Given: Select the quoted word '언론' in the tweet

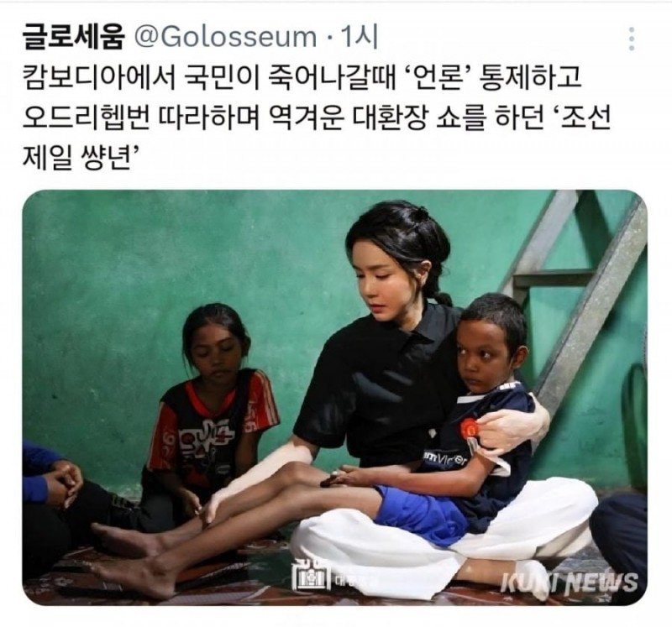Looking at the screenshot, I should [436, 78].
